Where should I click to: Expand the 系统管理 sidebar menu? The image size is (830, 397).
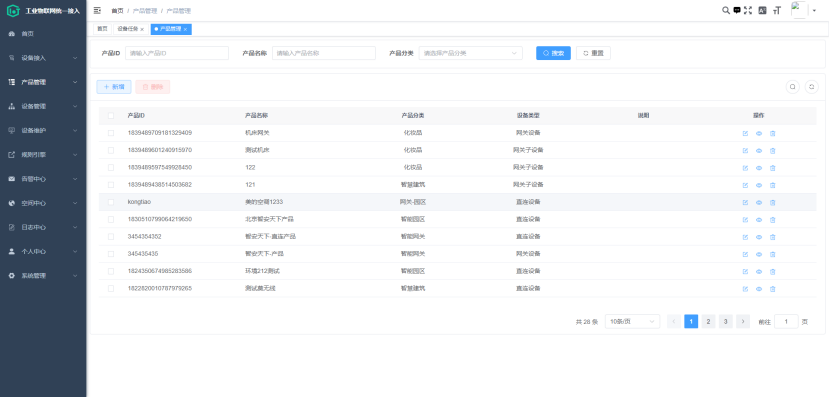pyautogui.click(x=43, y=276)
